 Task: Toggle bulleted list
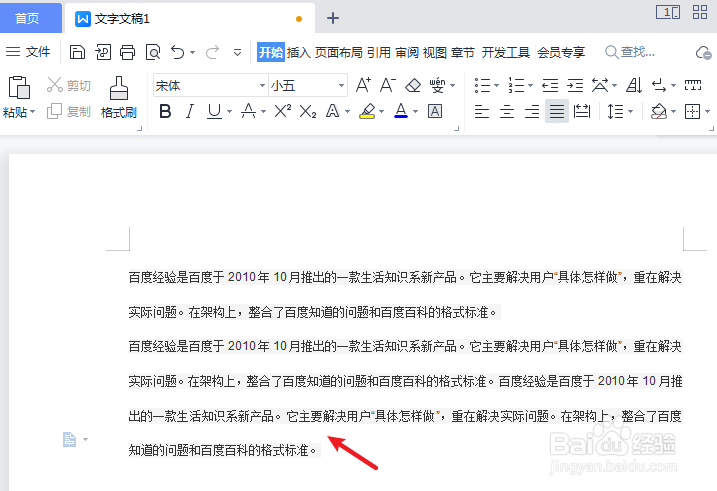(482, 85)
